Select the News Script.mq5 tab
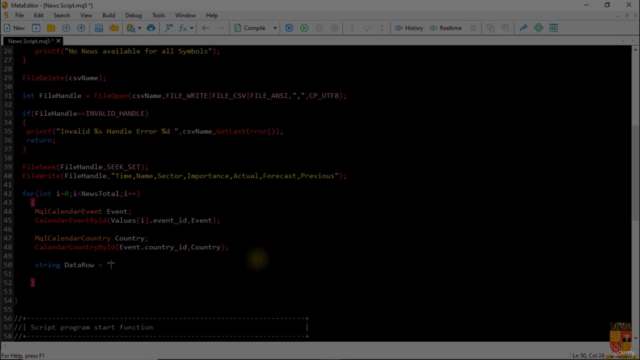This screenshot has height=360, width=640. coord(31,41)
